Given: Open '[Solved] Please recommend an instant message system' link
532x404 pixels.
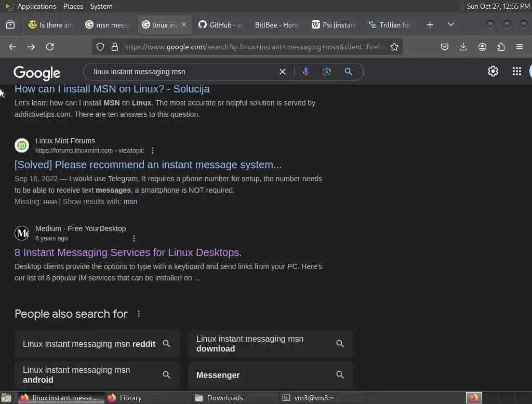Looking at the screenshot, I should [148, 165].
